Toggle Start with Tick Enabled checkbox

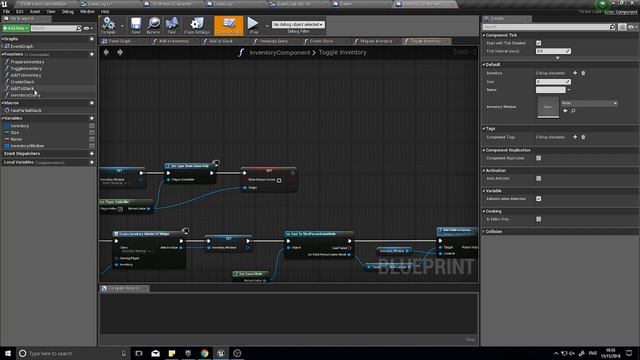click(x=538, y=43)
